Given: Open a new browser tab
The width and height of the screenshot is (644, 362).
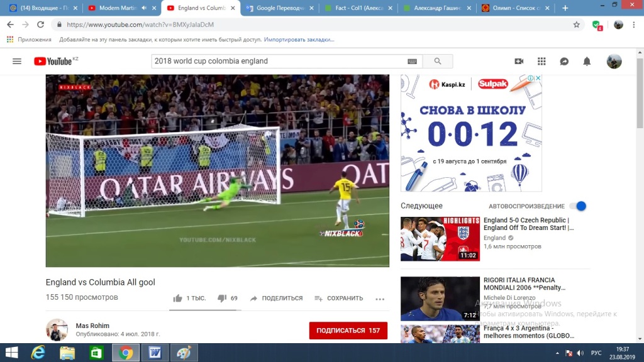Looking at the screenshot, I should pos(565,8).
